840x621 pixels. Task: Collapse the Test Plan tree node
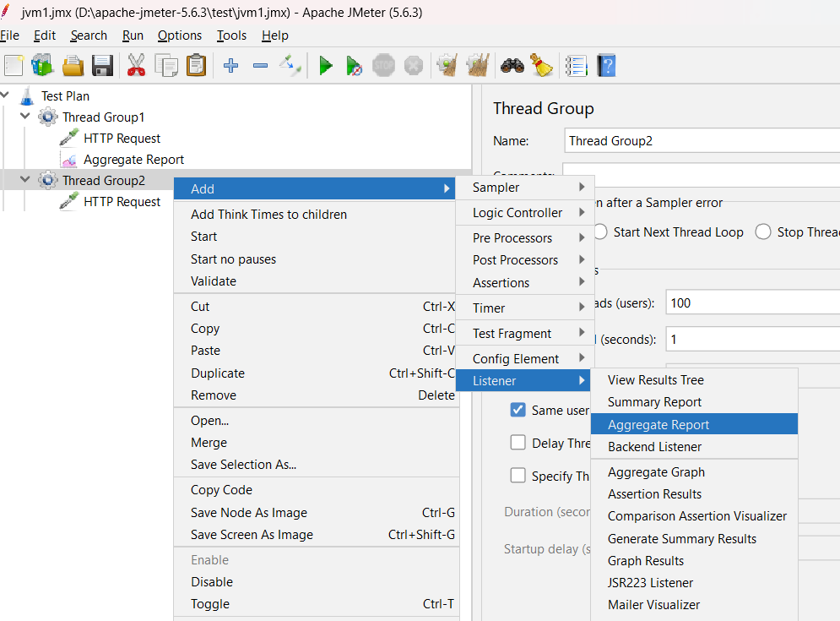point(5,95)
